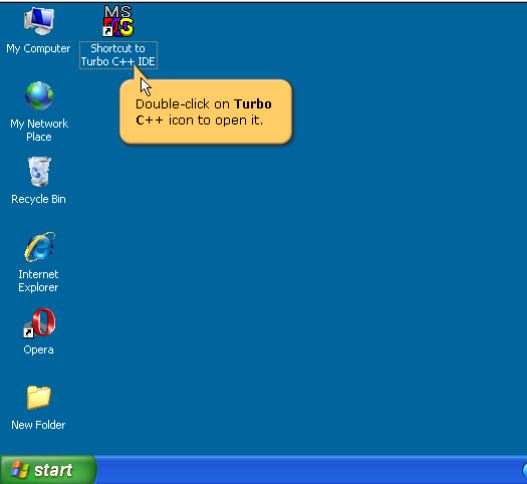Image resolution: width=527 pixels, height=484 pixels.
Task: Click the 'Recycle Bin' label text
Action: click(x=38, y=199)
